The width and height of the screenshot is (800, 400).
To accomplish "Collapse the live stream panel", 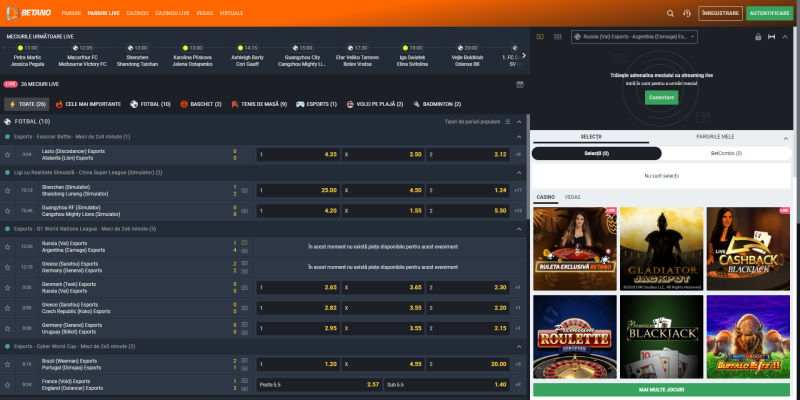I will [785, 37].
